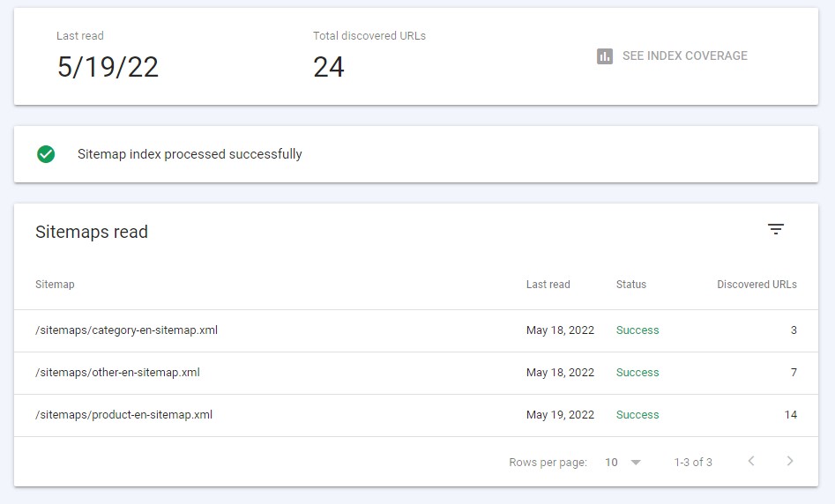Click the Success status for product sitemap
Viewport: 835px width, 504px height.
[x=637, y=415]
